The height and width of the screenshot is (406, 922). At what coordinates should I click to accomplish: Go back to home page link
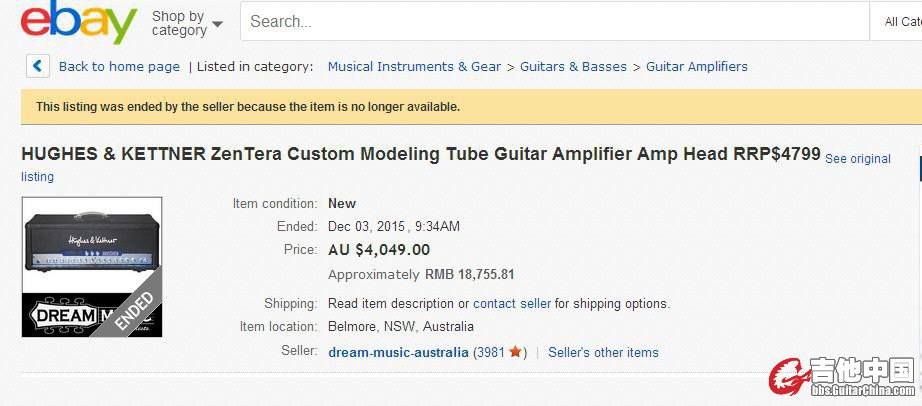pyautogui.click(x=119, y=67)
